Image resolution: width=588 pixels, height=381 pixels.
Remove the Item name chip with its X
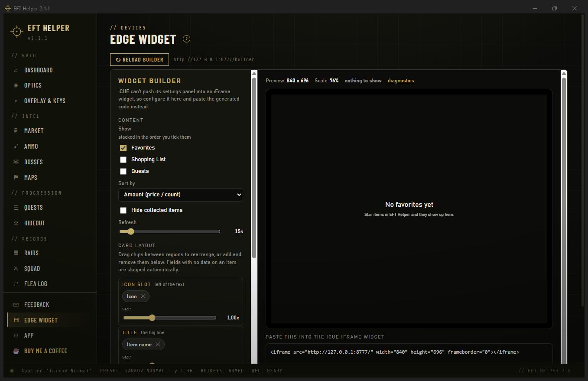(158, 345)
